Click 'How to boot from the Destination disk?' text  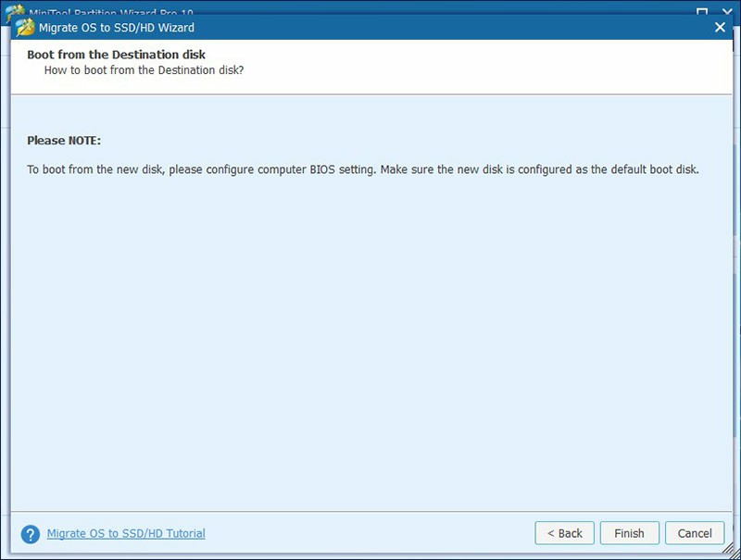coord(144,70)
